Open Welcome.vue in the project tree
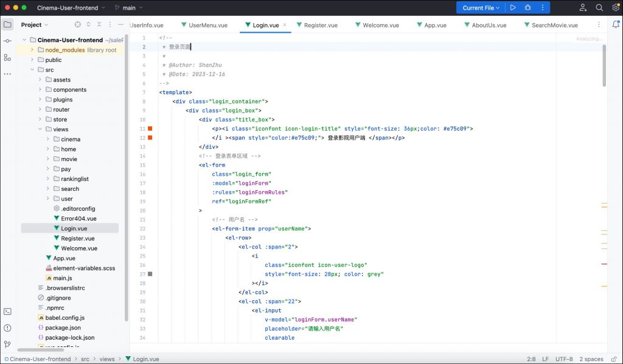This screenshot has height=364, width=623. pos(78,248)
